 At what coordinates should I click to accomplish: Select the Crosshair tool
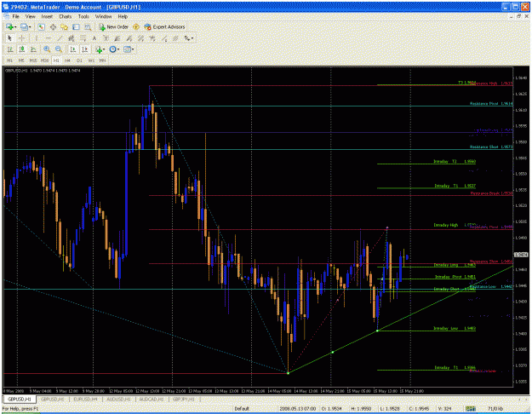point(22,38)
